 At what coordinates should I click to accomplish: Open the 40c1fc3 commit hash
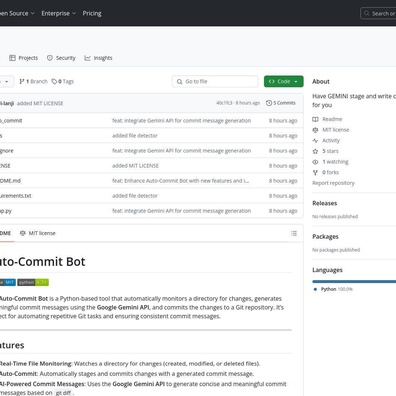pos(224,103)
